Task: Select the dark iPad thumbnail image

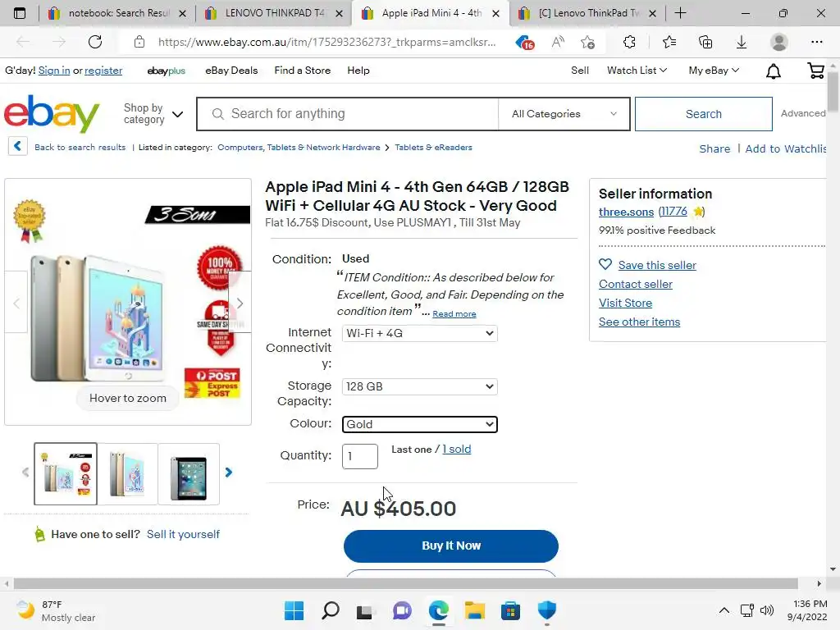Action: (x=189, y=474)
